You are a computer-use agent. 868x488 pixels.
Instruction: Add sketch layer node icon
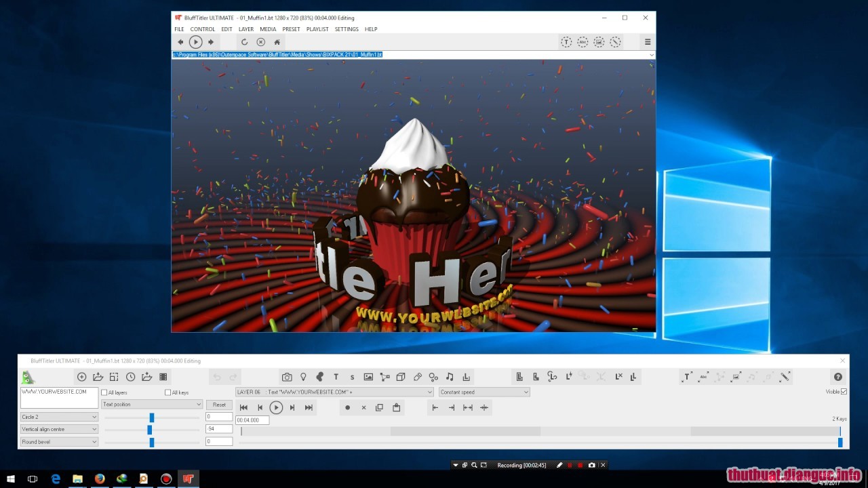point(384,377)
